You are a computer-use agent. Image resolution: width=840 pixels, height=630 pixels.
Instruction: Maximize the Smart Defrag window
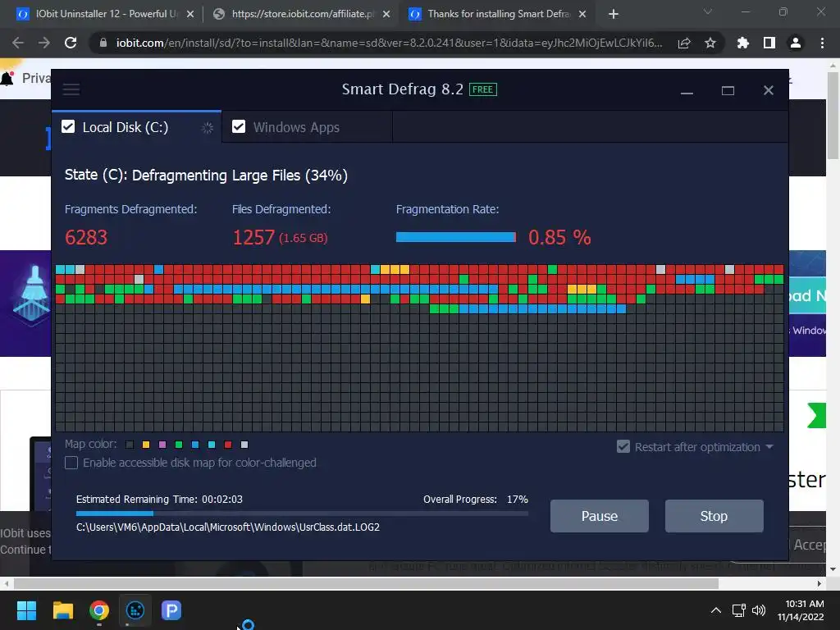[728, 90]
